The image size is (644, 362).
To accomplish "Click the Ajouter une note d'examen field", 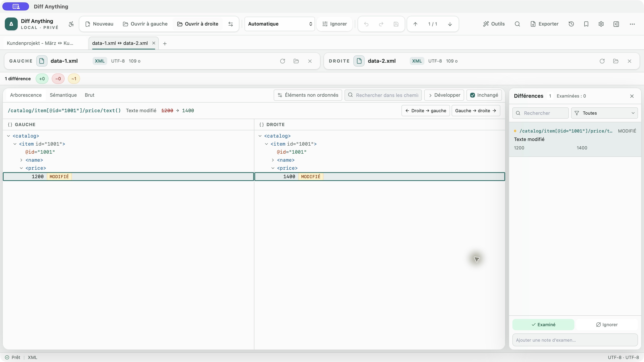I will coord(575,340).
